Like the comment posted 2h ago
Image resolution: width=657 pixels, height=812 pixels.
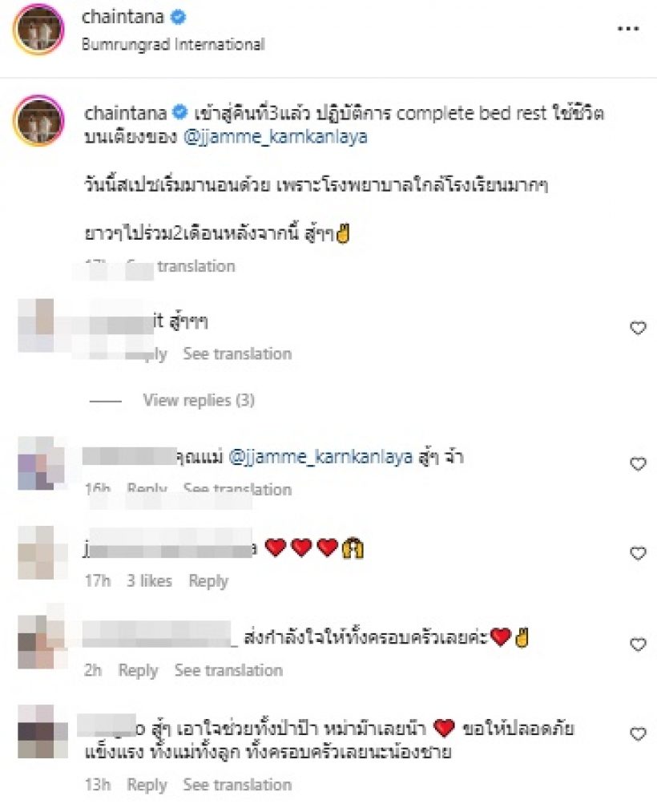point(638,644)
